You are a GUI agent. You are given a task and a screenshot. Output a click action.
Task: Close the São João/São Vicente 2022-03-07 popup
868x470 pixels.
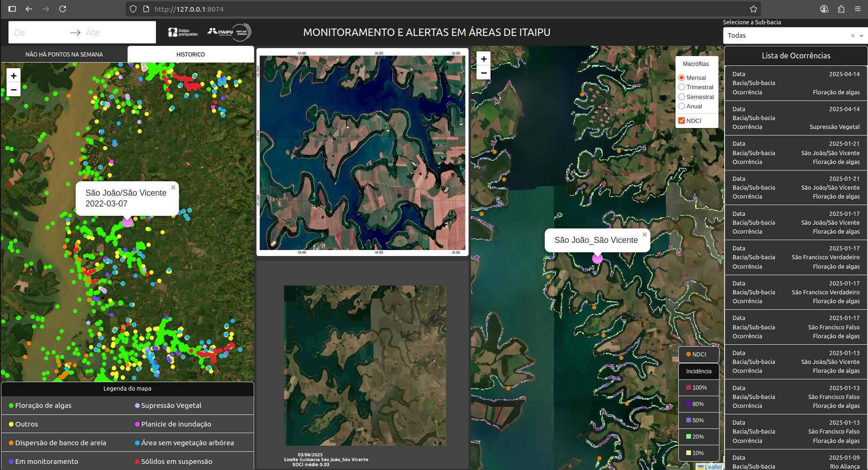point(173,187)
